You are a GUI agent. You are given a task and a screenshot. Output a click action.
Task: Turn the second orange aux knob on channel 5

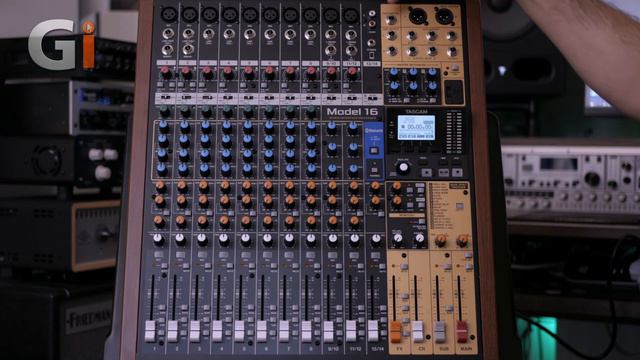[x=247, y=201]
